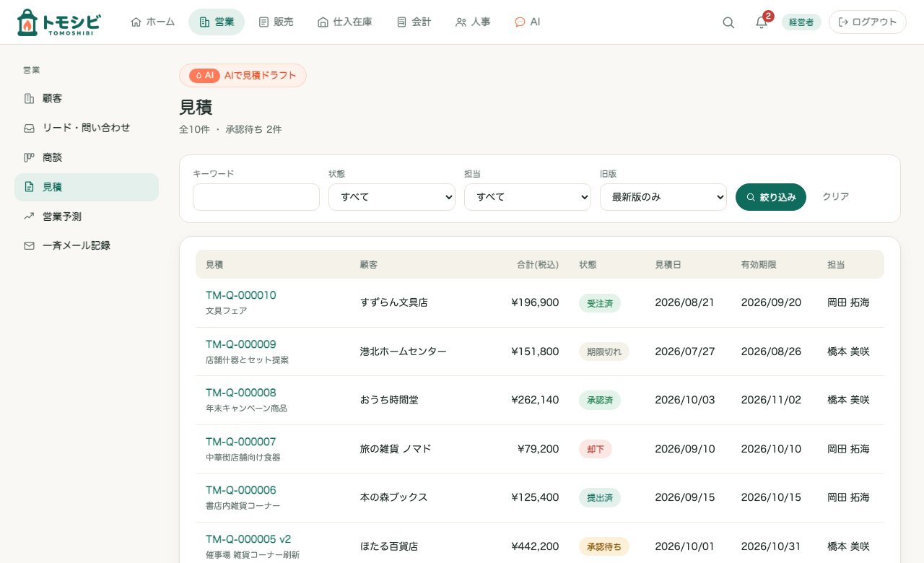Screen dimensions: 924x563
Task: Click the ログアウト button
Action: [x=868, y=22]
